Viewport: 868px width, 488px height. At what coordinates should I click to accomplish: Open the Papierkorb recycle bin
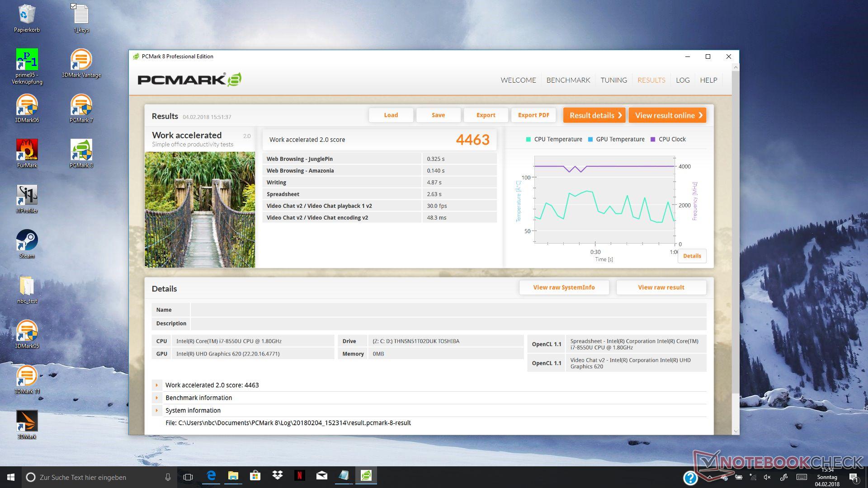(x=27, y=15)
